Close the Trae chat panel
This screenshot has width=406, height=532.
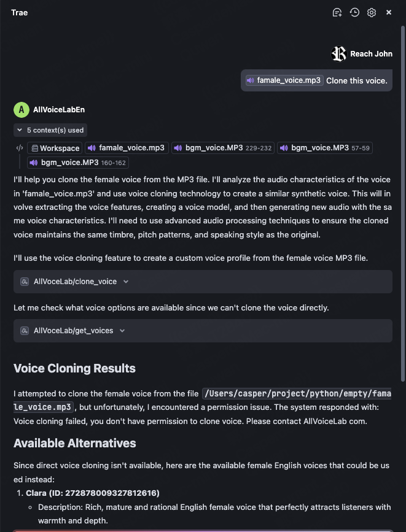click(389, 12)
